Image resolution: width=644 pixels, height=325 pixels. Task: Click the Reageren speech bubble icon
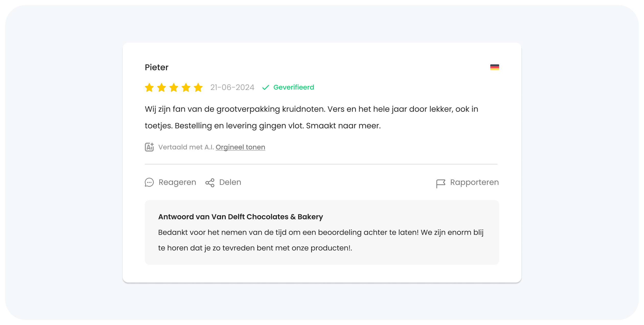[x=149, y=182]
